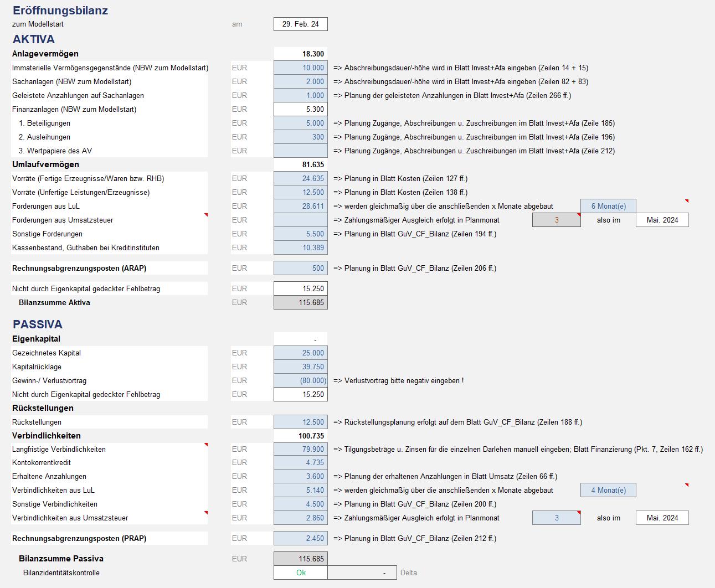This screenshot has height=588, width=715.
Task: Click the grey Delta label
Action: point(409,572)
